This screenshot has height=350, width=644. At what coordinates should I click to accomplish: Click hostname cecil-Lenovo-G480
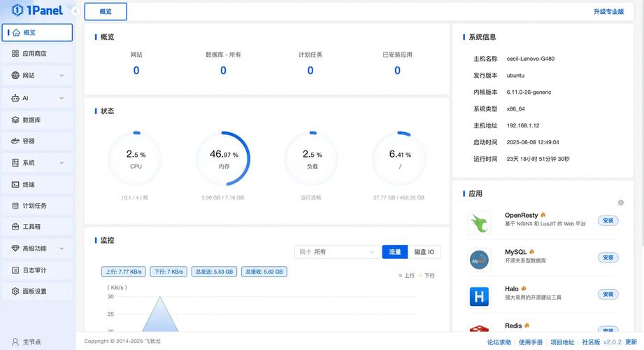click(x=531, y=59)
